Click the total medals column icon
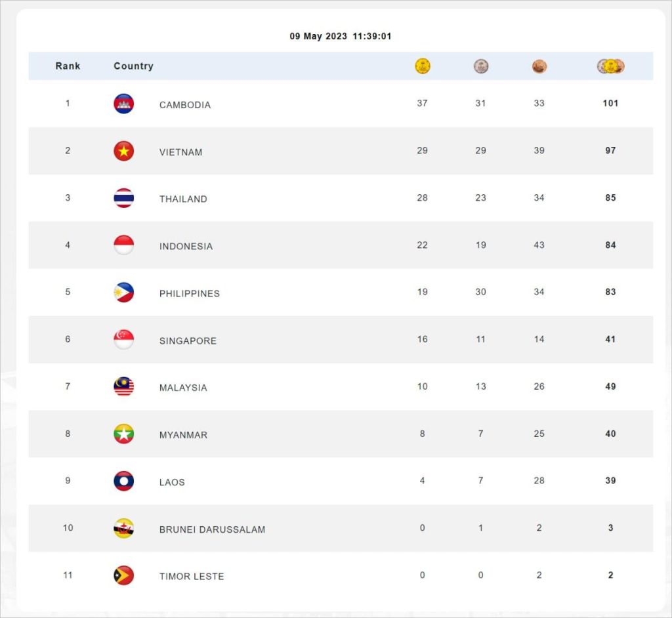This screenshot has height=618, width=672. [x=610, y=66]
